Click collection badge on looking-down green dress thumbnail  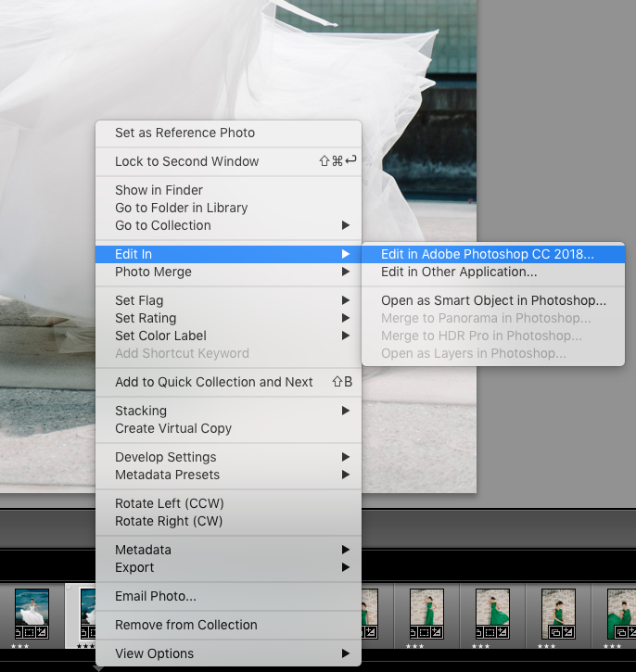click(x=555, y=632)
